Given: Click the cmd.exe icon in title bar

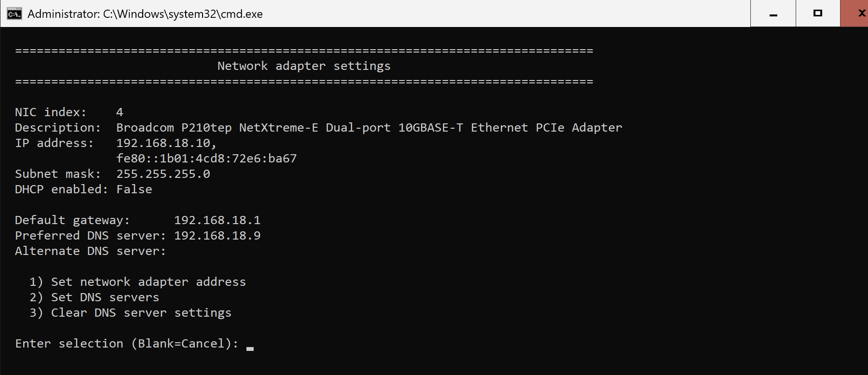Looking at the screenshot, I should tap(14, 13).
